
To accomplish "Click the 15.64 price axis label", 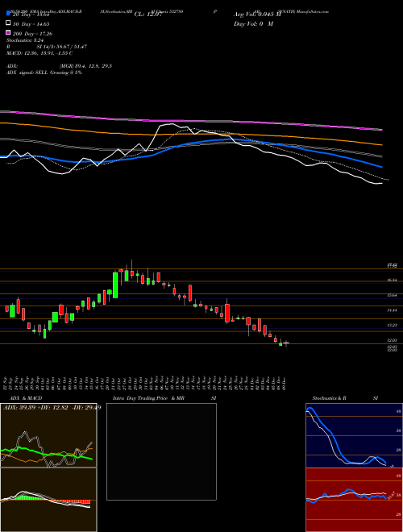I will click(393, 295).
